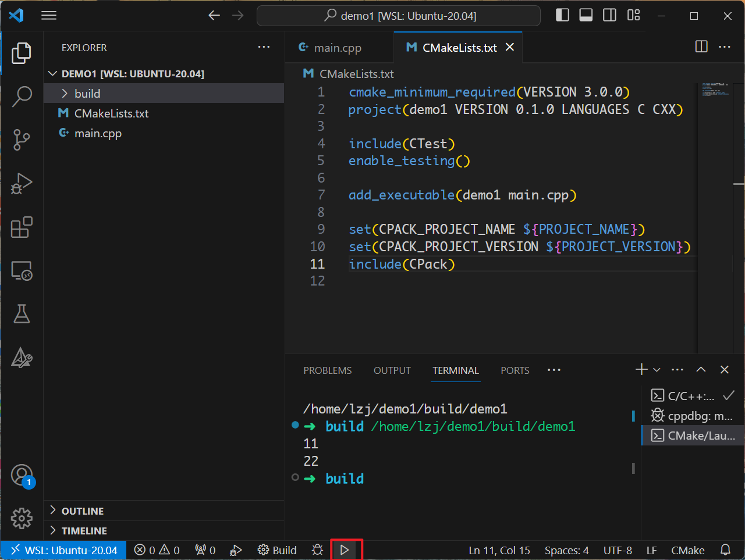Open the Source Control view
This screenshot has width=745, height=560.
[22, 140]
